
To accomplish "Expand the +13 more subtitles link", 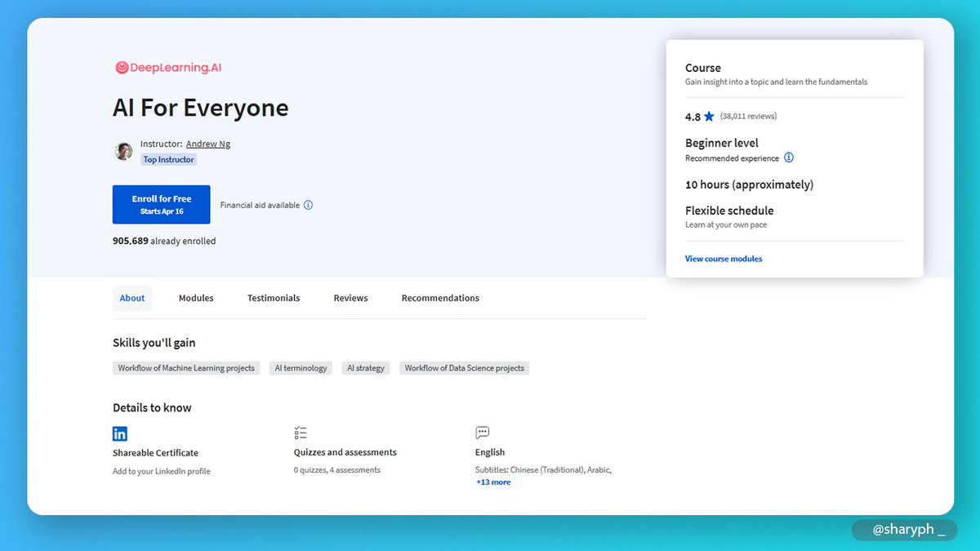I will pos(493,482).
